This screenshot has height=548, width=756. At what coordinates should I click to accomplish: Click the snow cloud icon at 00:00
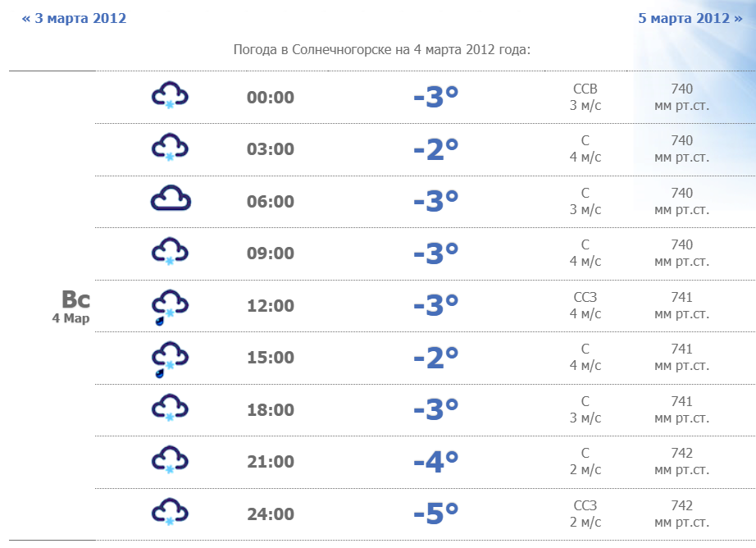pos(170,97)
